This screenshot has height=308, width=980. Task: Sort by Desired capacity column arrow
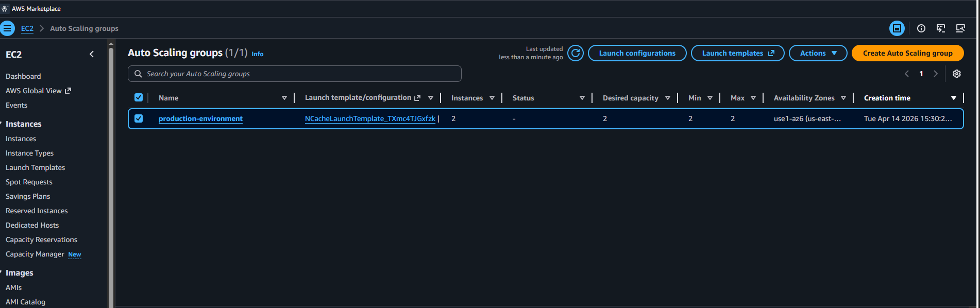click(x=668, y=98)
